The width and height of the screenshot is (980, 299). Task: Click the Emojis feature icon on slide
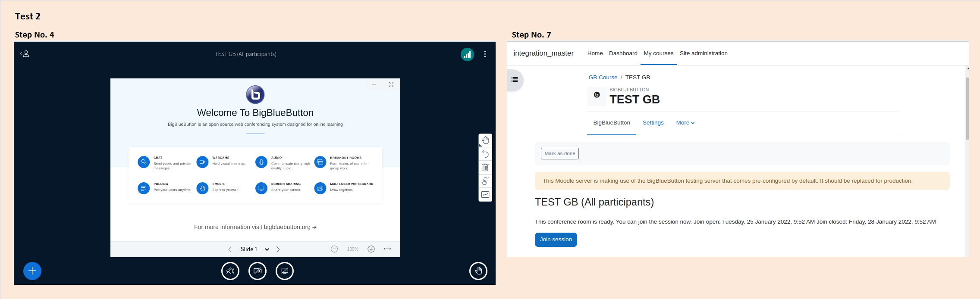pos(202,188)
